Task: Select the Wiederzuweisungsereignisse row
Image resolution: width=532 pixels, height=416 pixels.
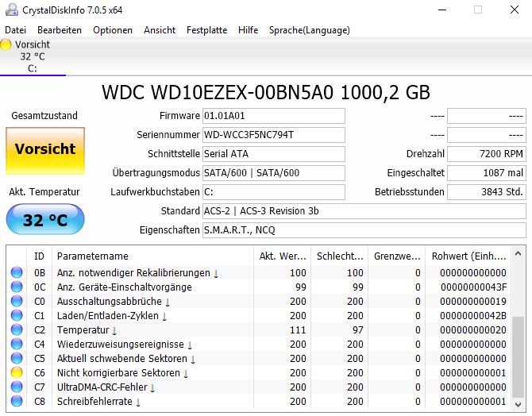Action: [x=259, y=344]
